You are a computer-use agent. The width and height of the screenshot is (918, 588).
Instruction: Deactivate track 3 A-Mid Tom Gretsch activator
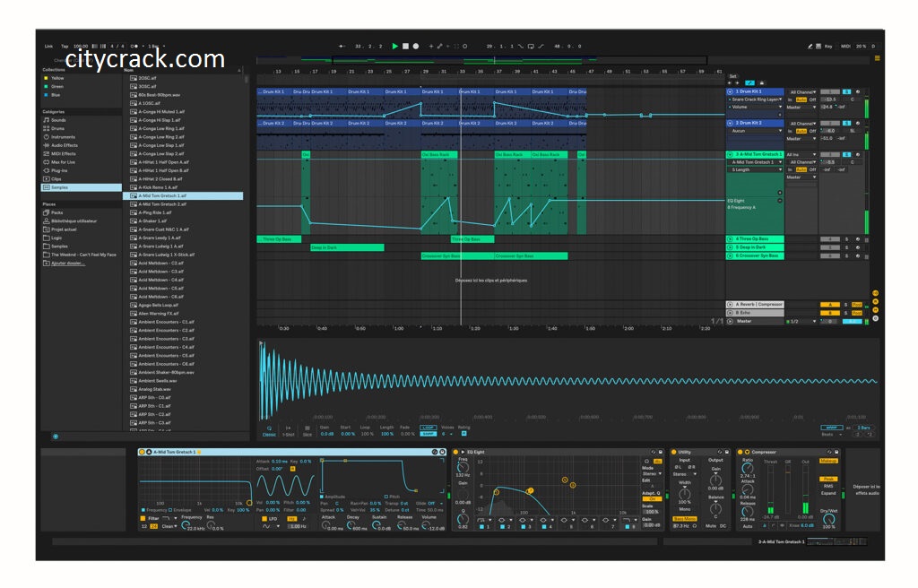click(830, 154)
